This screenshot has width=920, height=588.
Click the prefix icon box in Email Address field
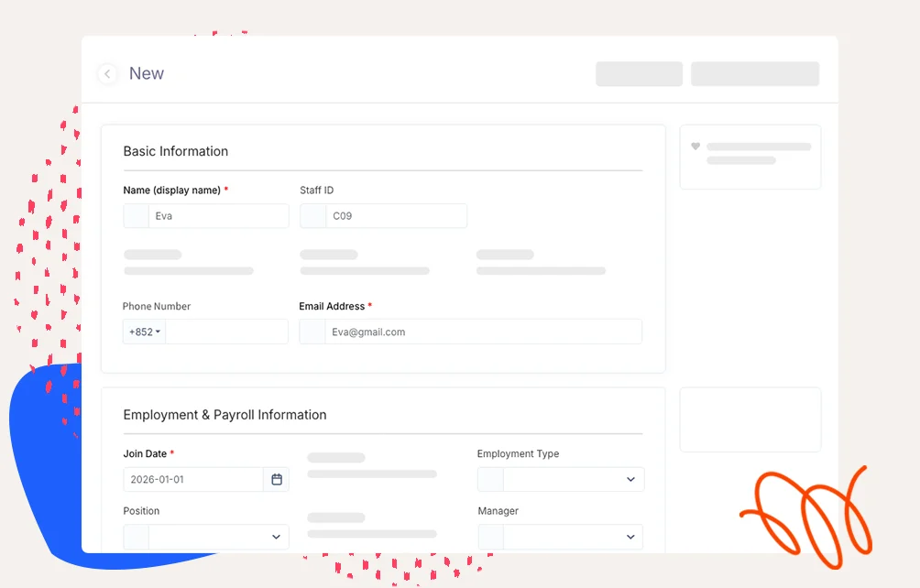(x=312, y=332)
